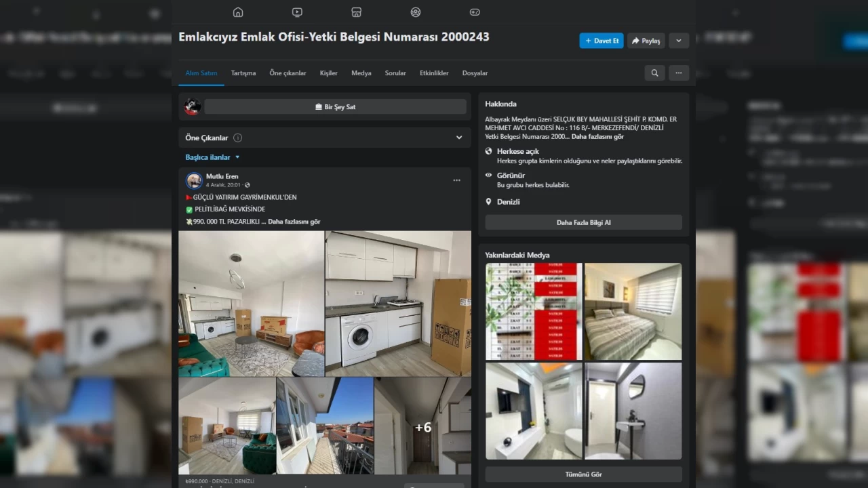Open the Başlıca ilanlar sort dropdown
This screenshot has height=488, width=868.
point(213,157)
